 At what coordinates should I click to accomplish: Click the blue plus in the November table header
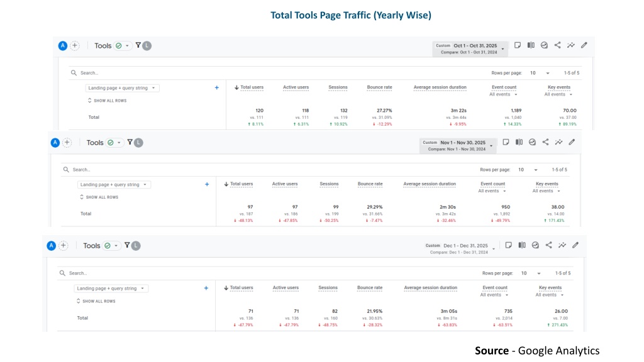click(x=207, y=184)
